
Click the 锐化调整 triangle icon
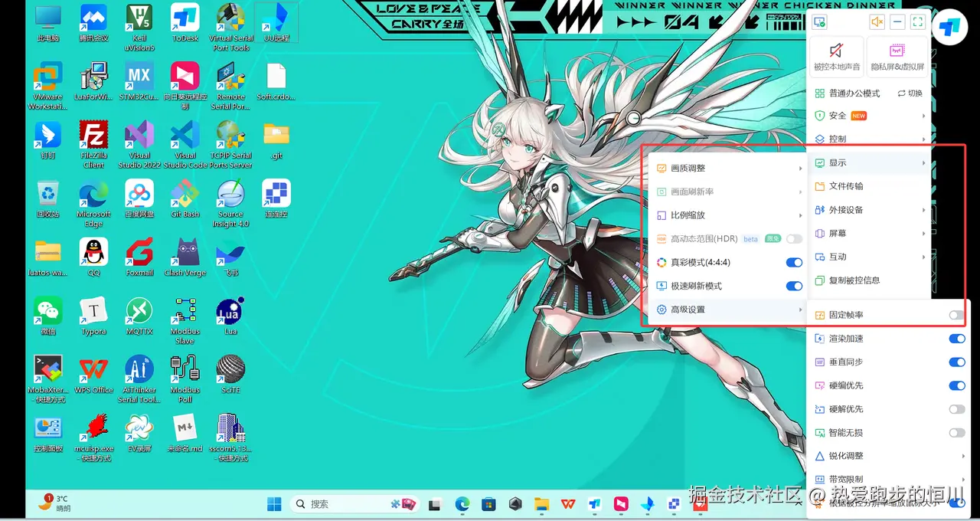[x=820, y=456]
